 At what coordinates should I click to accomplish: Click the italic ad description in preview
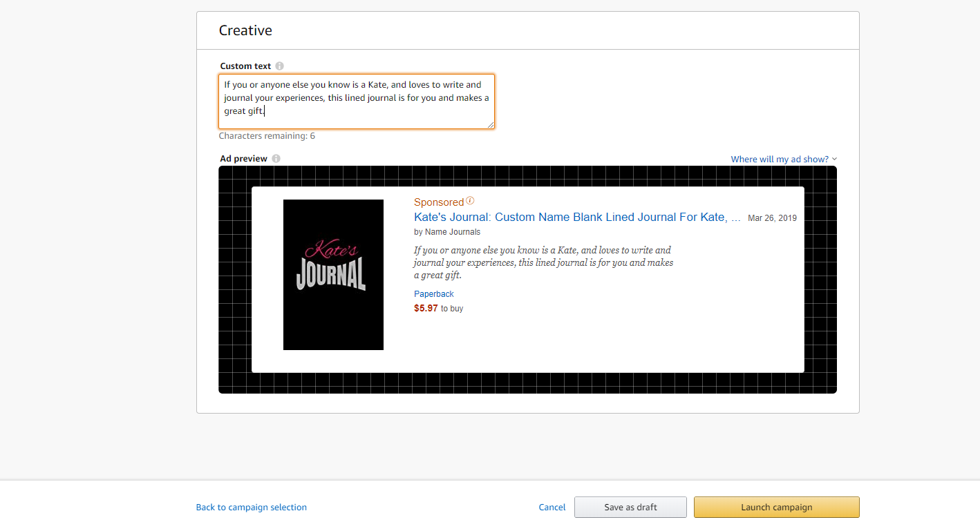(x=544, y=262)
